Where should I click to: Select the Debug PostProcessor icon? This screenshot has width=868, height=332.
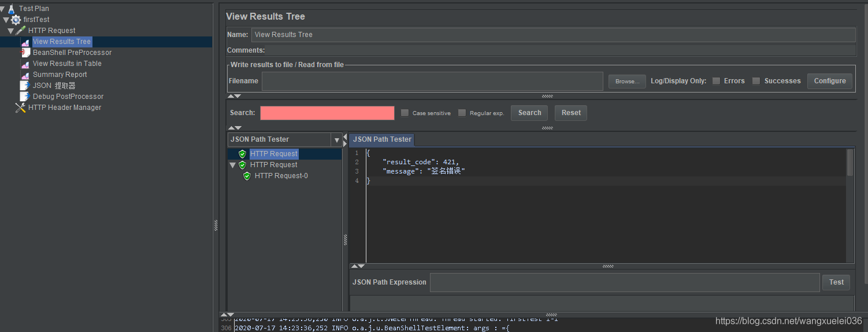tap(25, 97)
